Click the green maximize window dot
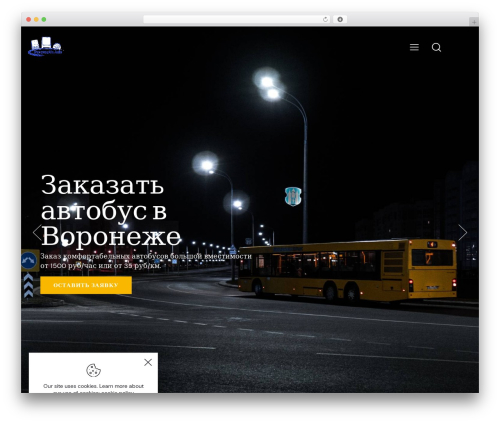Screen dimensions: 500x423 pos(44,19)
